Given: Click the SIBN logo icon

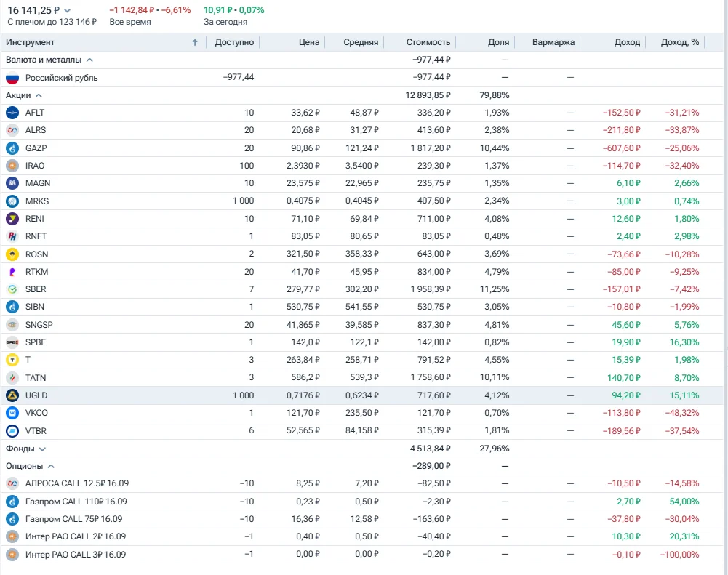Looking at the screenshot, I should 12,307.
